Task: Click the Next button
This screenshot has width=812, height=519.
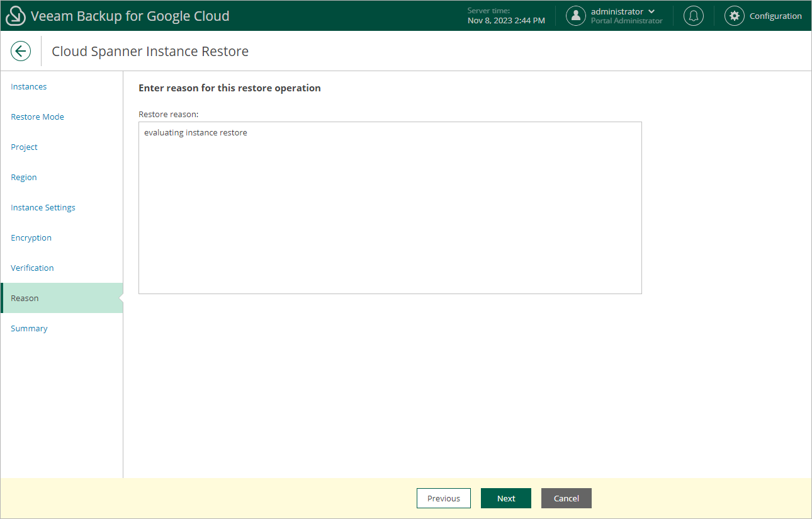Action: click(x=506, y=498)
